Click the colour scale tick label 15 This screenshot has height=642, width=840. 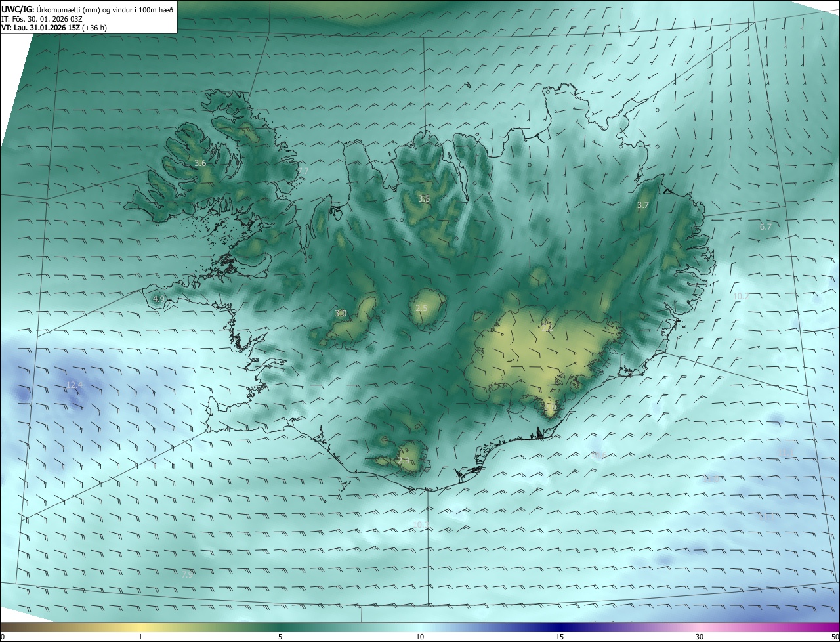pos(560,637)
